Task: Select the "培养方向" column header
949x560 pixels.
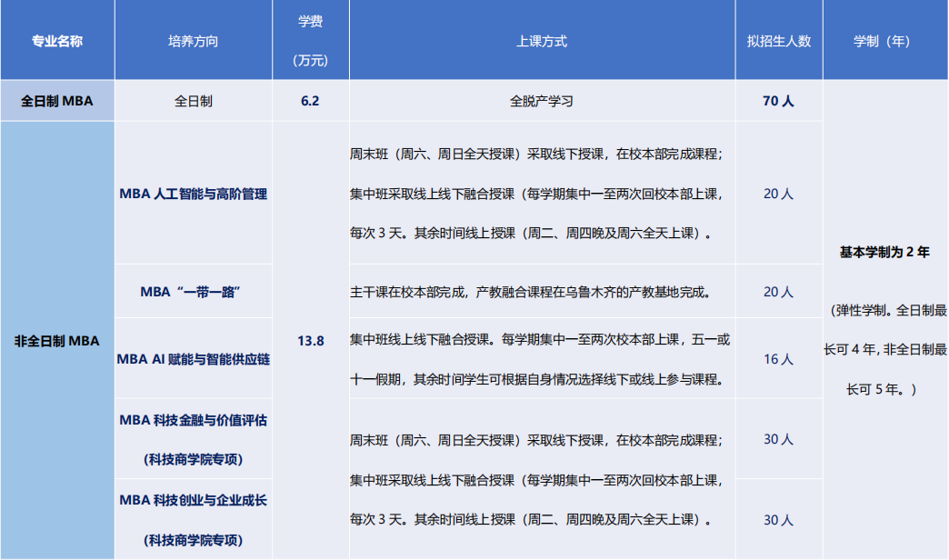Action: click(193, 41)
